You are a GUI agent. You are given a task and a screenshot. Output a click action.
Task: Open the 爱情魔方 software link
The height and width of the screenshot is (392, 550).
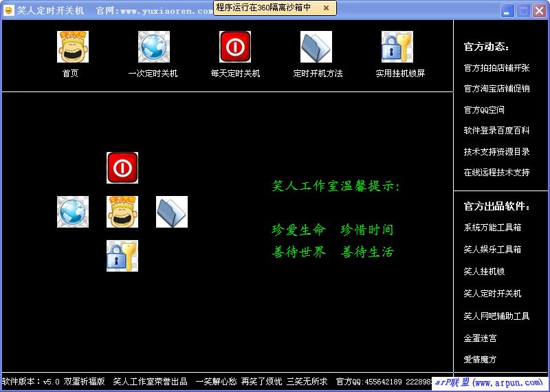(480, 360)
